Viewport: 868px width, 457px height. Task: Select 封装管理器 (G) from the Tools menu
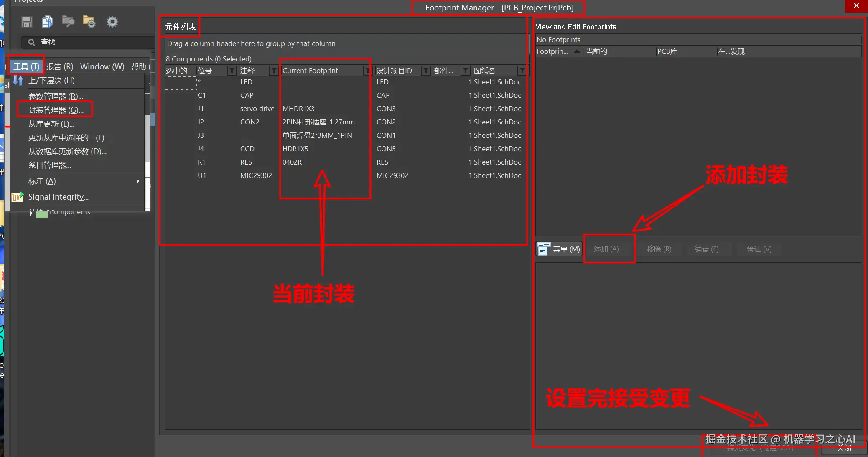55,109
